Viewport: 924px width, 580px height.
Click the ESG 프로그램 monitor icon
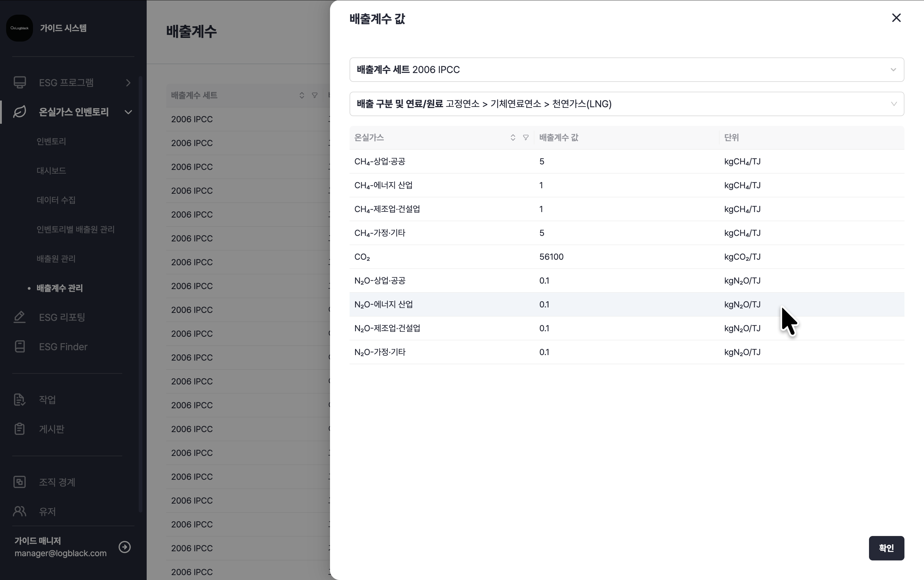[x=20, y=83]
